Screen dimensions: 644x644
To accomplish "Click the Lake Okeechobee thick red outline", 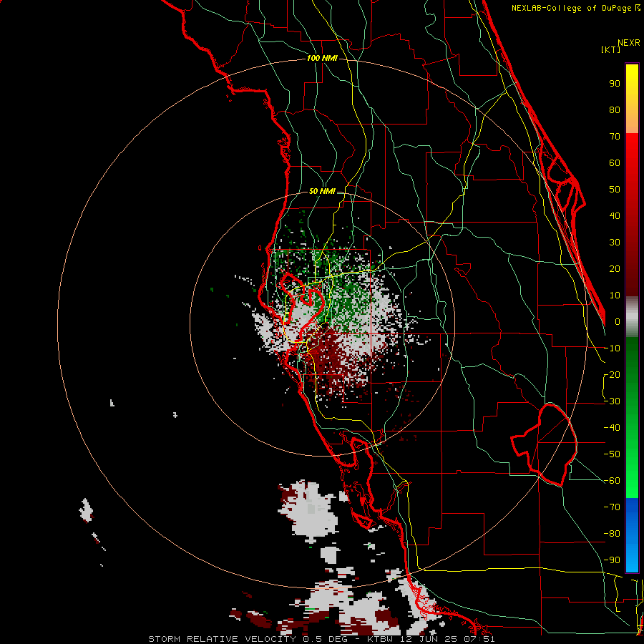I will click(545, 445).
